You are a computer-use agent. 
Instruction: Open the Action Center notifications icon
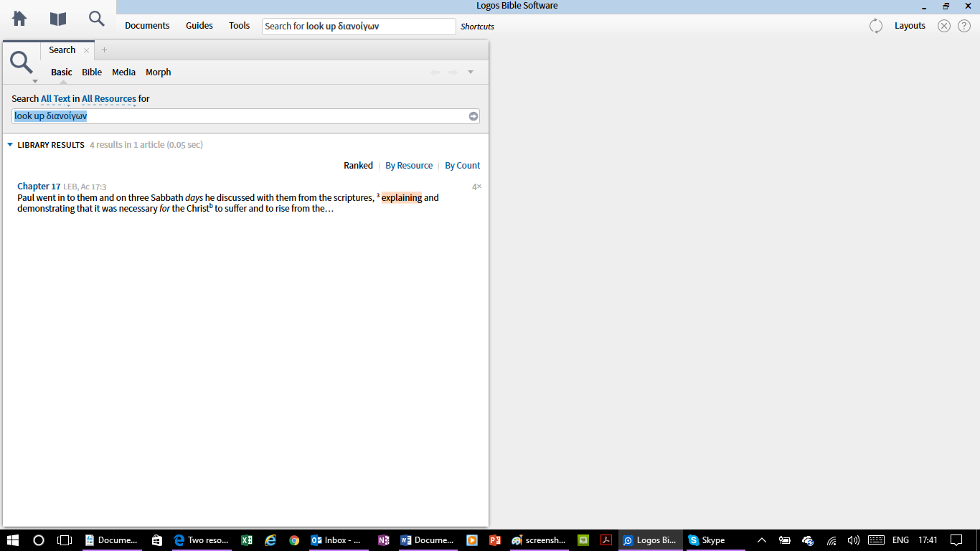coord(956,540)
